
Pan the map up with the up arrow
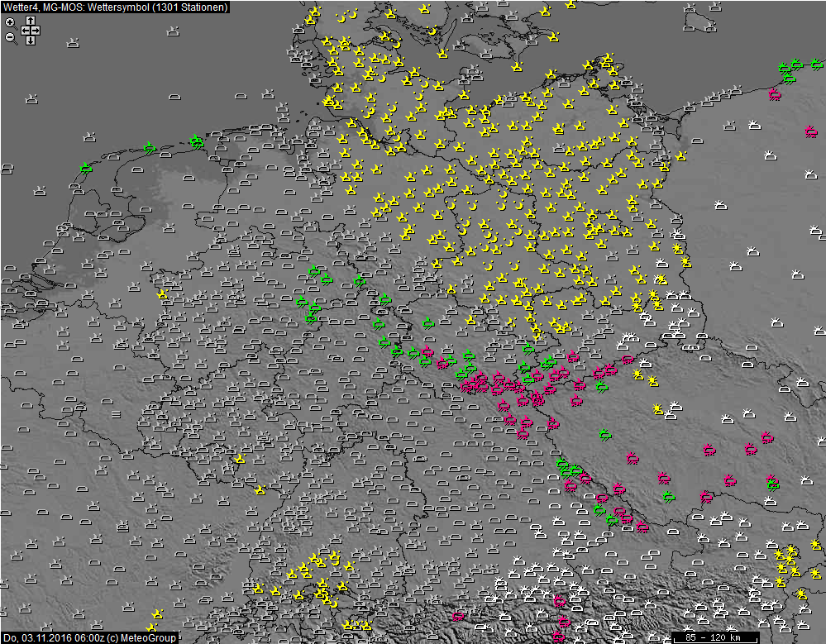(x=31, y=21)
